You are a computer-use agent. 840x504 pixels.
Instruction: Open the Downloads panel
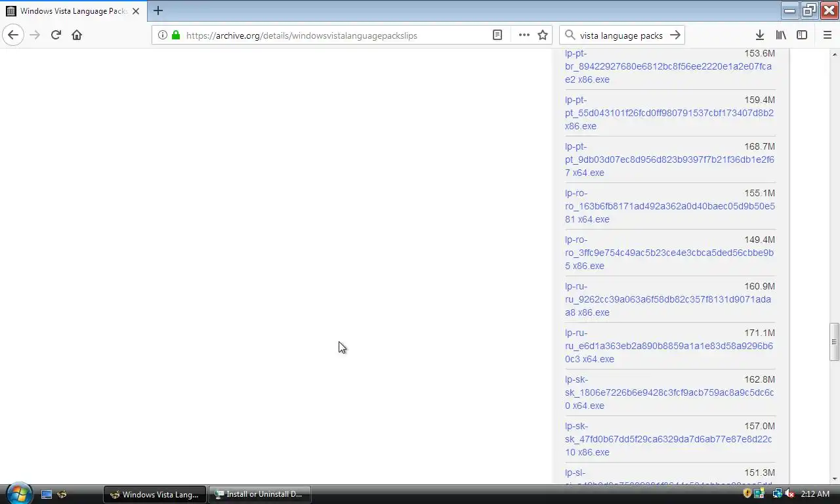(x=759, y=35)
